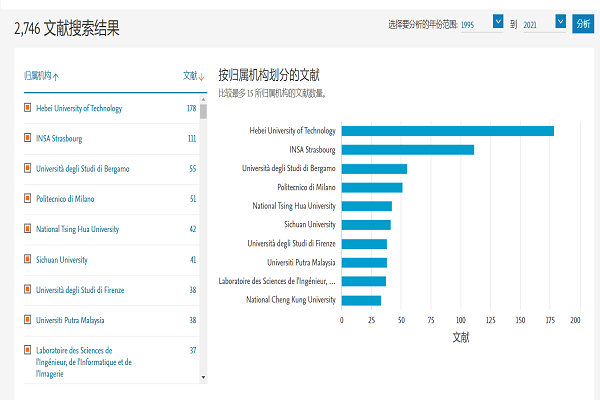Click the INSA Strasbourg chart bar
Screen dimensions: 600x400
(408, 150)
